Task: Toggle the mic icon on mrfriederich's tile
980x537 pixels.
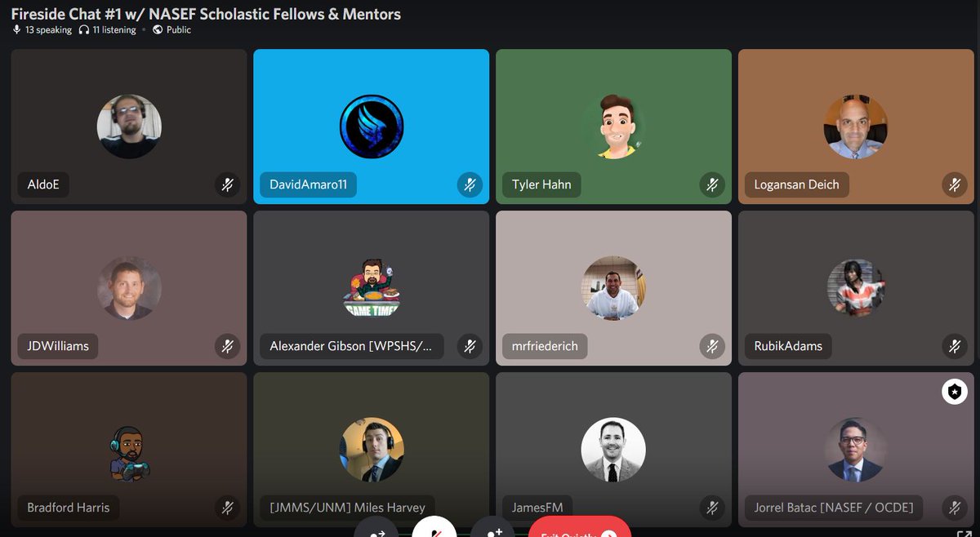Action: pos(712,346)
